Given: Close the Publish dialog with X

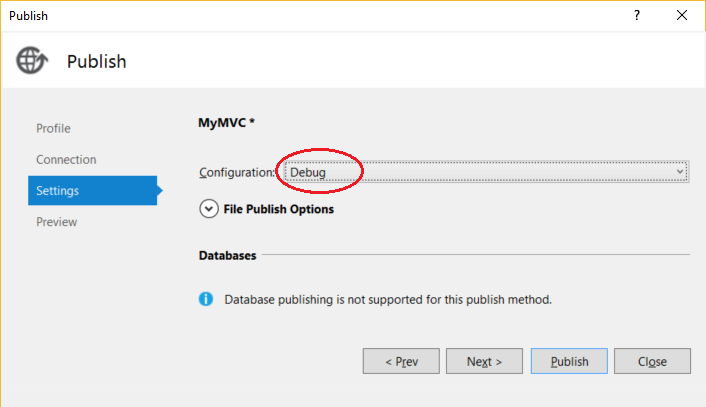Looking at the screenshot, I should (682, 15).
